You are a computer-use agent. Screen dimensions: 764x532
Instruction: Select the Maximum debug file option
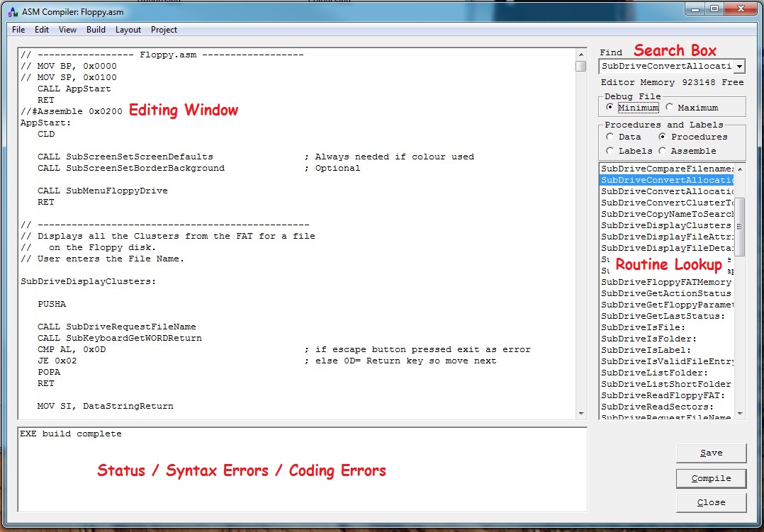pyautogui.click(x=670, y=108)
